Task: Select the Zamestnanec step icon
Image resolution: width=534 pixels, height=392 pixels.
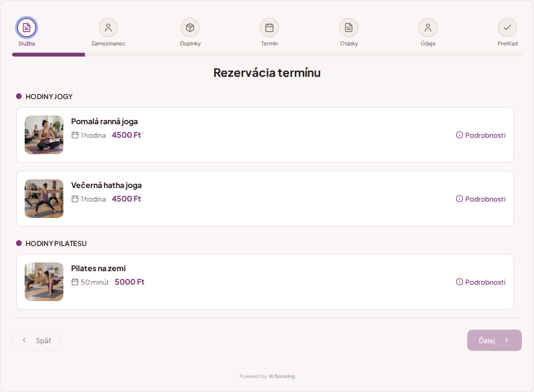Action: point(108,28)
